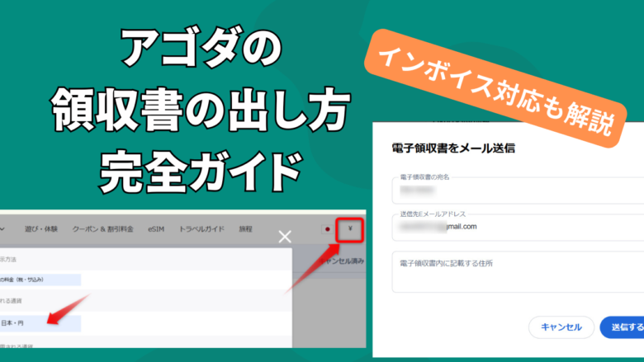This screenshot has height=362, width=644.
Task: Expand the chevron before 遊び・体験
Action: (2, 229)
